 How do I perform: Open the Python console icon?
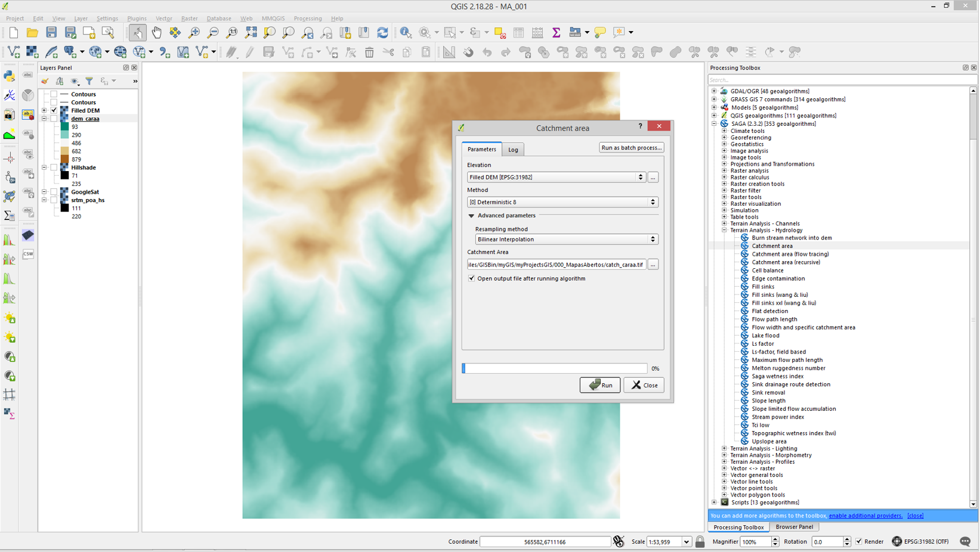pos(10,76)
